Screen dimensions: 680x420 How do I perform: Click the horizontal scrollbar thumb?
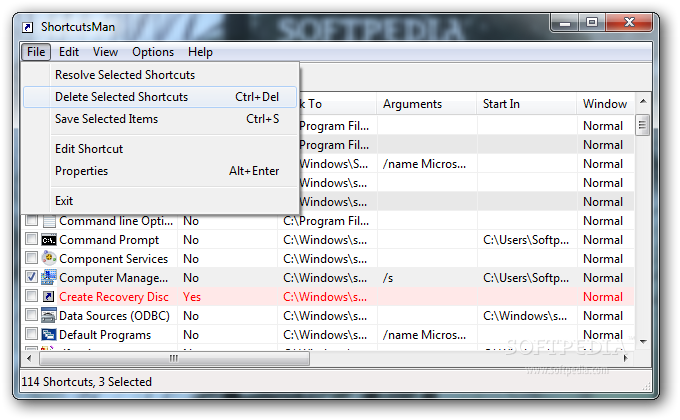tap(174, 358)
